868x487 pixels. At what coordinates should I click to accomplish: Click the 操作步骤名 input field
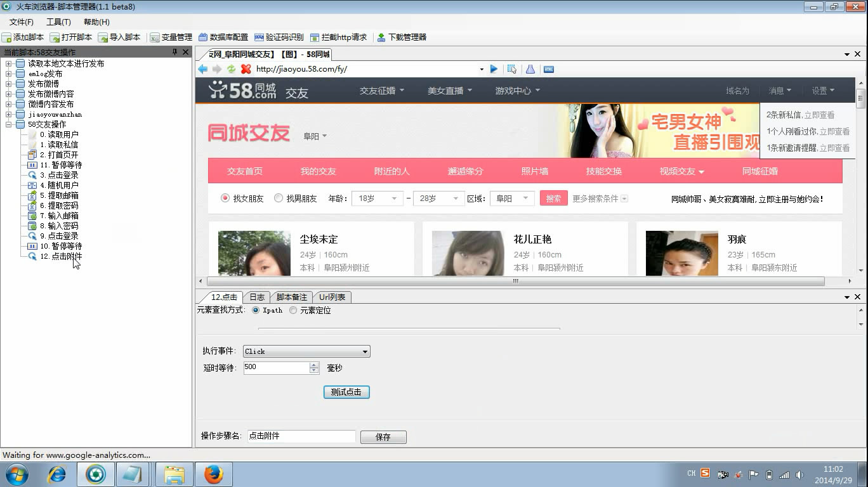tap(301, 436)
